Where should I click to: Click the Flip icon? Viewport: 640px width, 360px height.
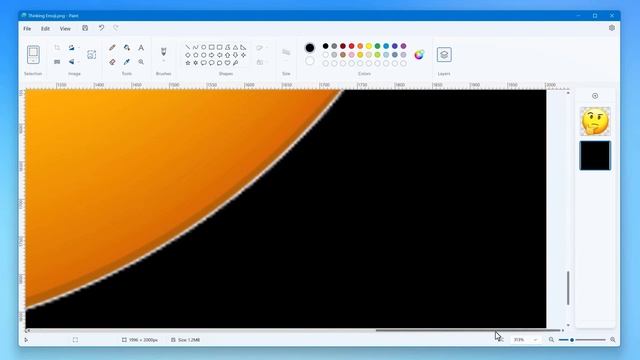click(x=71, y=62)
